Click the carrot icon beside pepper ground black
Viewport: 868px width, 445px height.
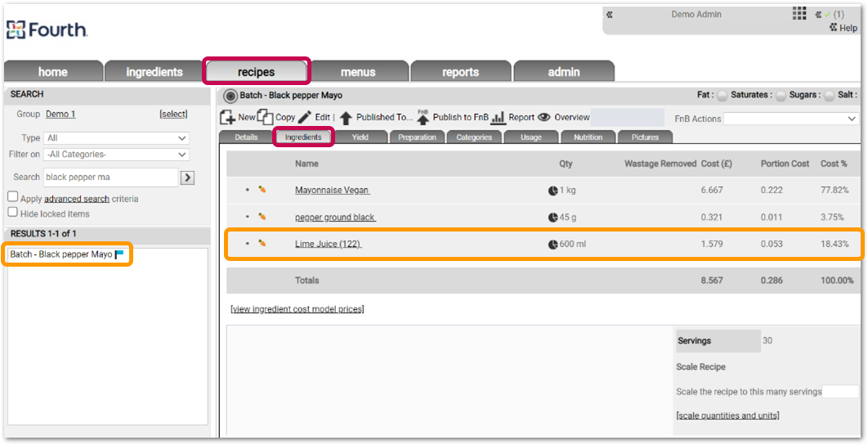pos(262,217)
